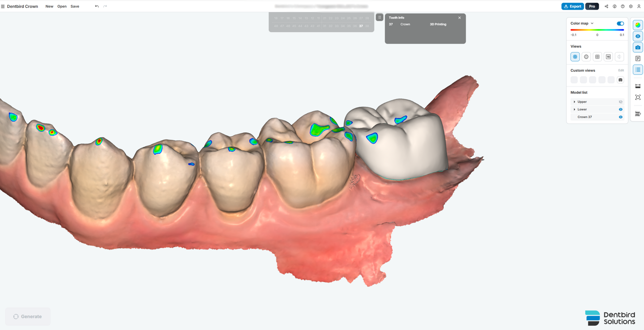Collapse the Color map section chevron
Viewport: 644px width, 330px height.
click(592, 23)
